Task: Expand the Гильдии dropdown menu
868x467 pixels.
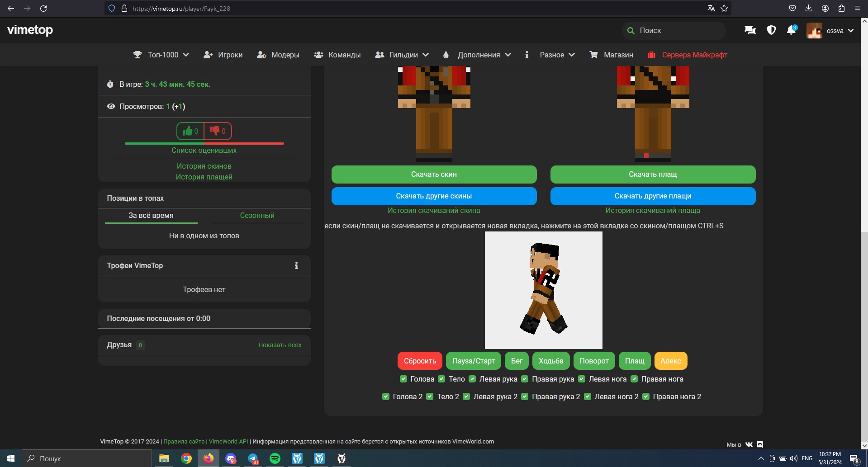Action: point(402,55)
